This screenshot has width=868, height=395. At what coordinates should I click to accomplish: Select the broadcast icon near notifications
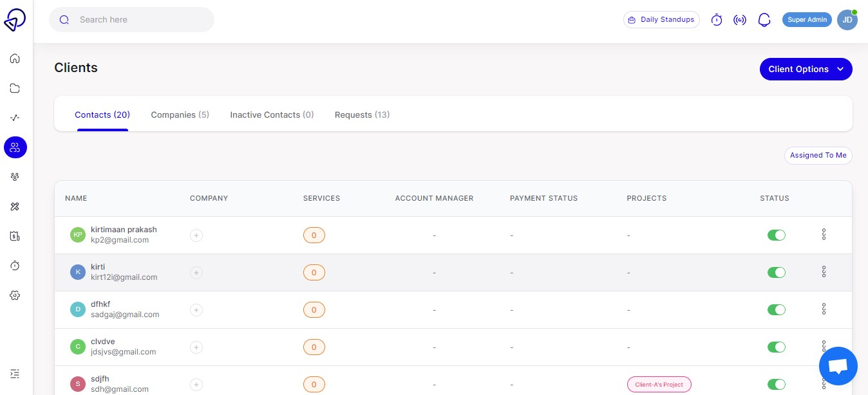[x=740, y=20]
